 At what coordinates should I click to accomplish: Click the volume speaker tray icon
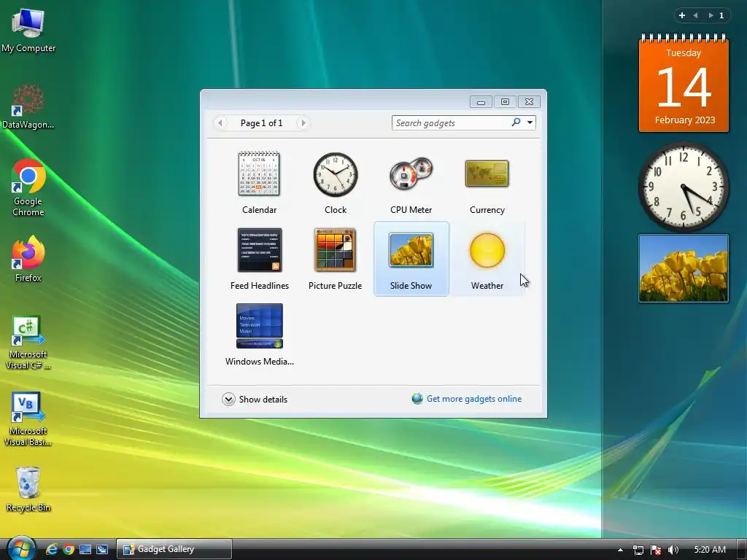673,550
